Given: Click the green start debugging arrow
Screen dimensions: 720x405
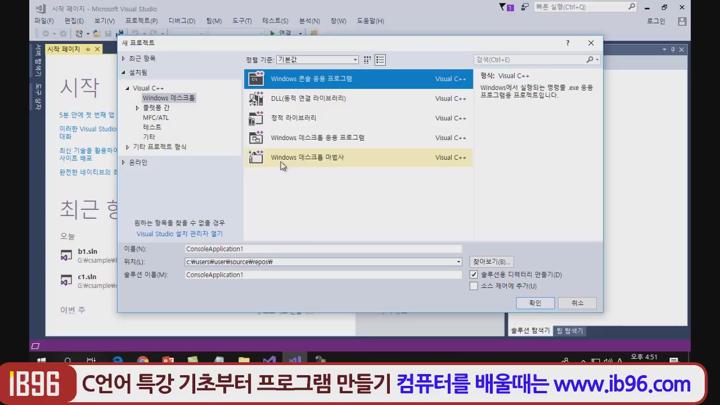Looking at the screenshot, I should [x=272, y=33].
